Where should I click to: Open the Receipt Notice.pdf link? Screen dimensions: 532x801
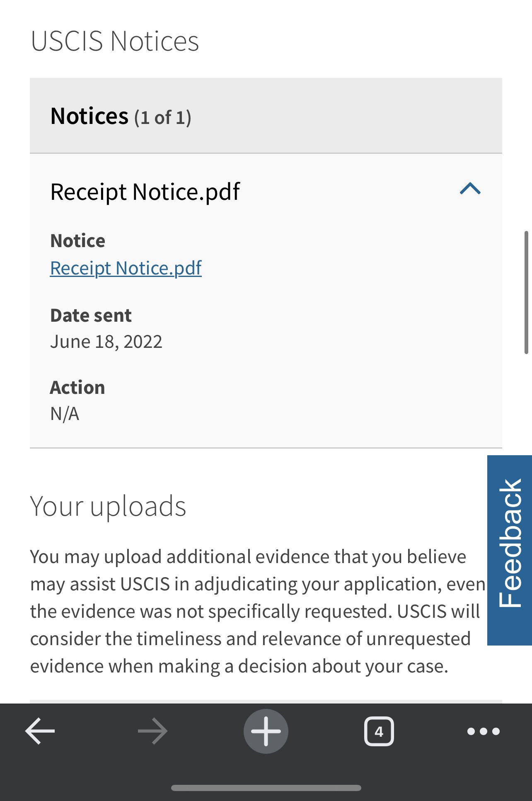126,268
